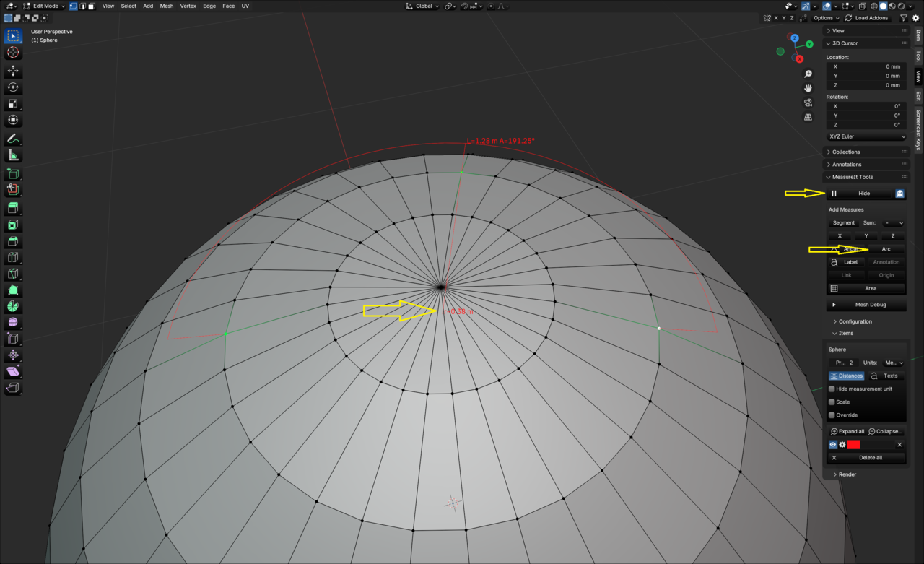Open the gear settings icon beside the filter
This screenshot has height=564, width=924.
click(916, 18)
